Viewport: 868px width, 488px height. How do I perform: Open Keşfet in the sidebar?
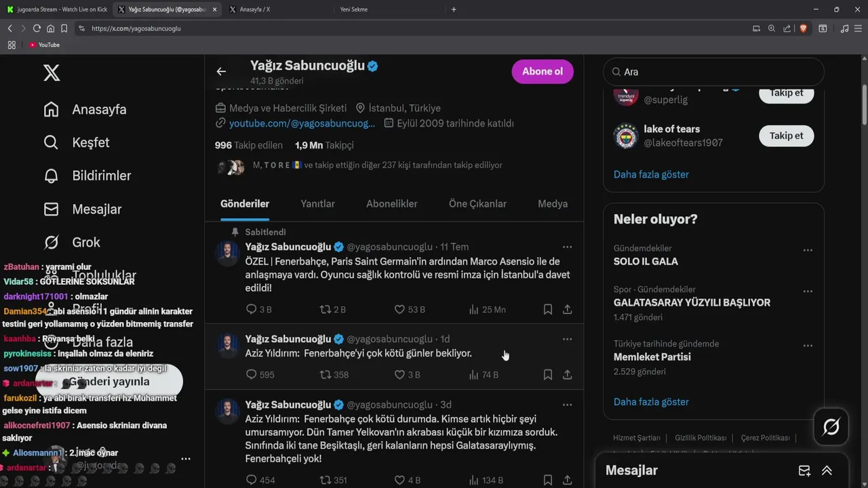(x=76, y=142)
